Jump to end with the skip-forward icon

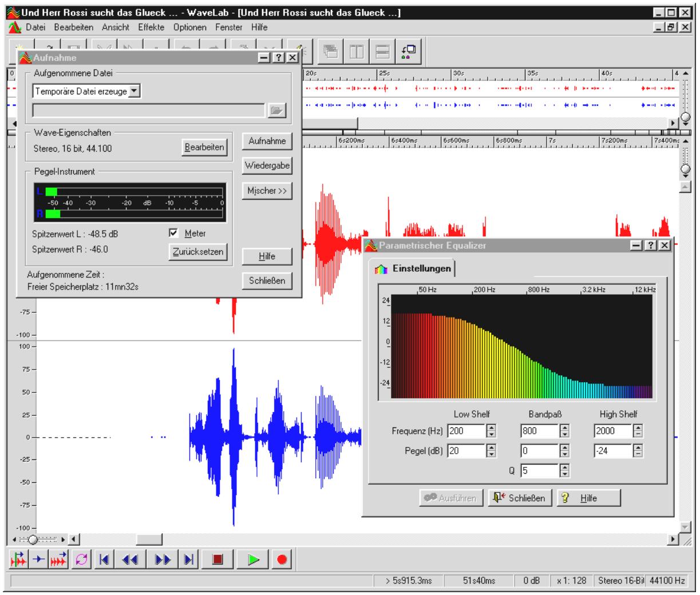click(188, 559)
